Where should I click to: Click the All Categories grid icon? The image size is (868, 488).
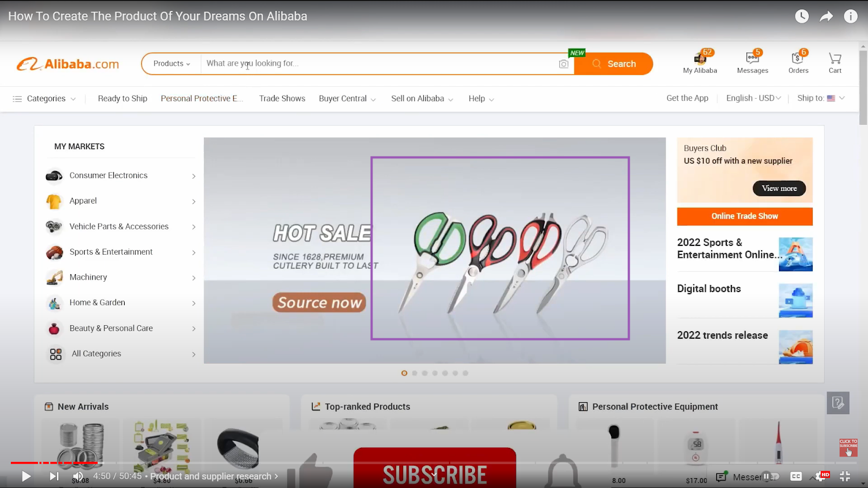(55, 354)
